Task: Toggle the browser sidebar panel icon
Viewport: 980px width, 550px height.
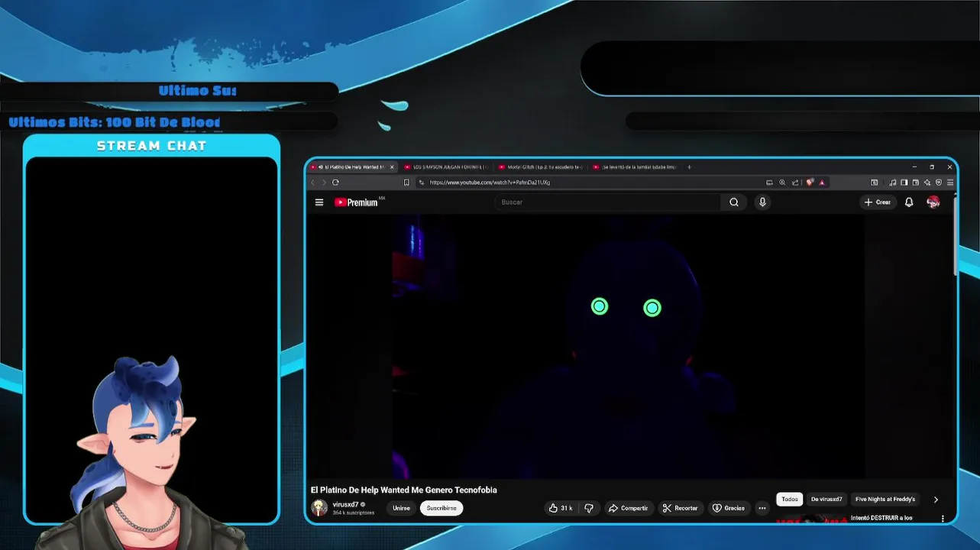Action: (x=904, y=183)
